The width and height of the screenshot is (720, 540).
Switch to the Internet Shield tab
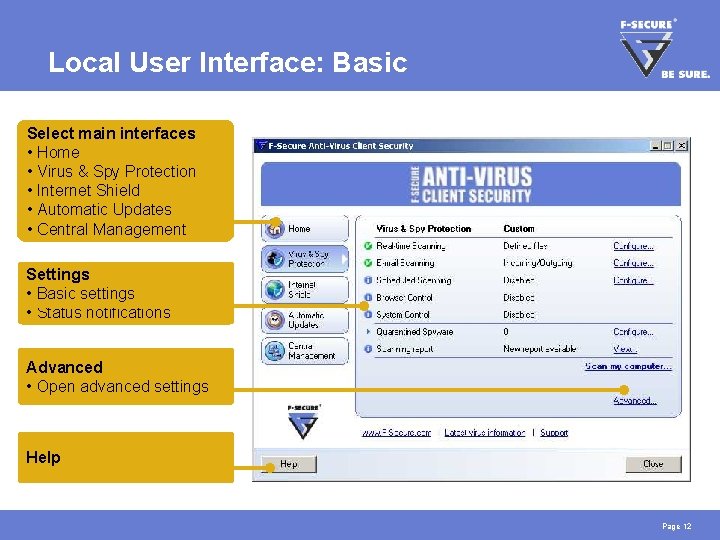click(305, 290)
